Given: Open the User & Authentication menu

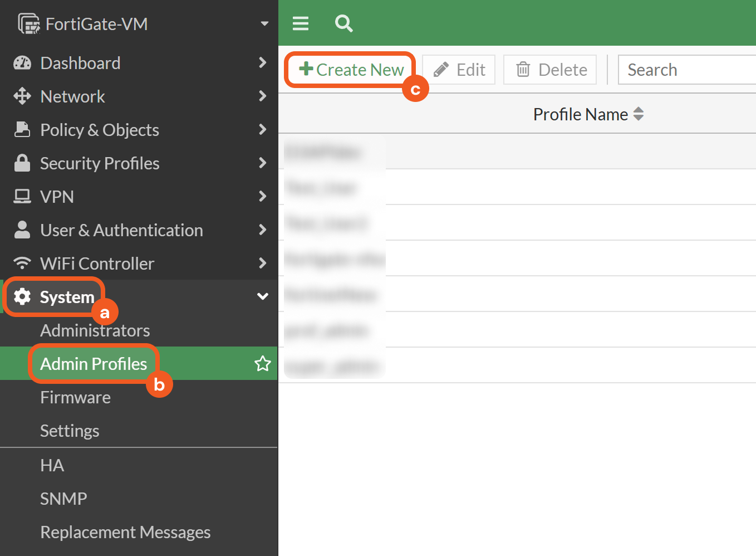Looking at the screenshot, I should (121, 230).
